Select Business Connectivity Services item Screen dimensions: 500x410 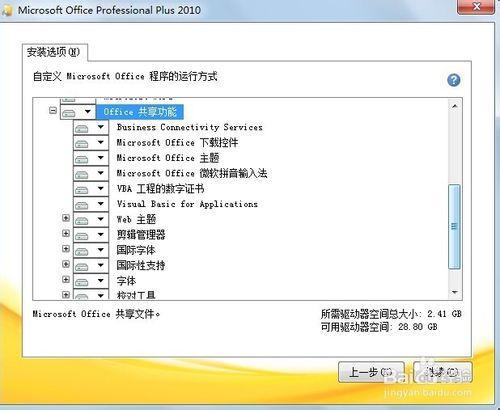coord(189,127)
